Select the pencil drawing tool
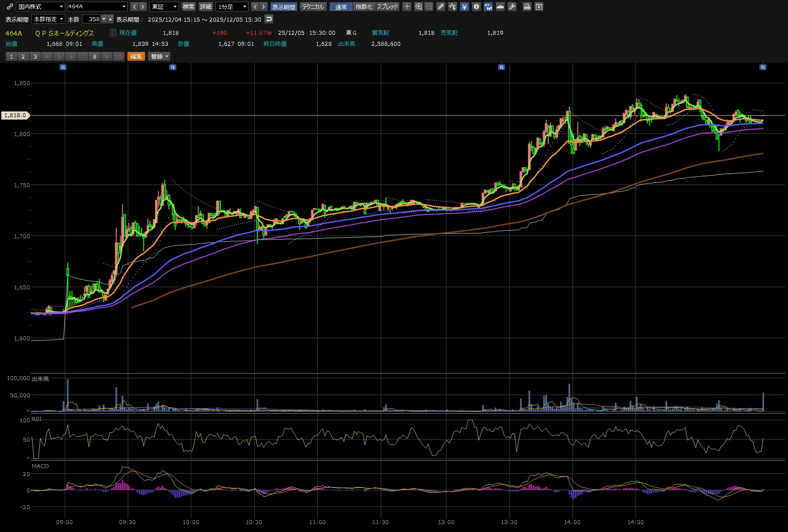The image size is (788, 532). [x=440, y=7]
